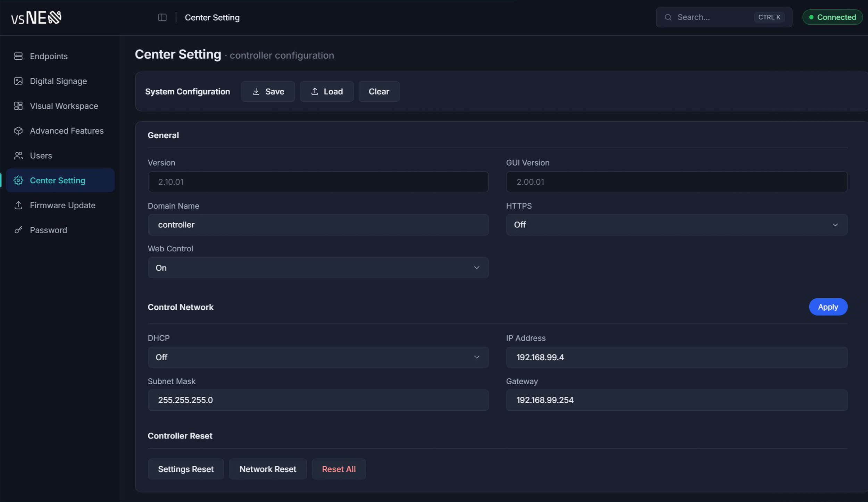Click the GUI Version field 2.00.01
The width and height of the screenshot is (868, 502).
pos(677,182)
